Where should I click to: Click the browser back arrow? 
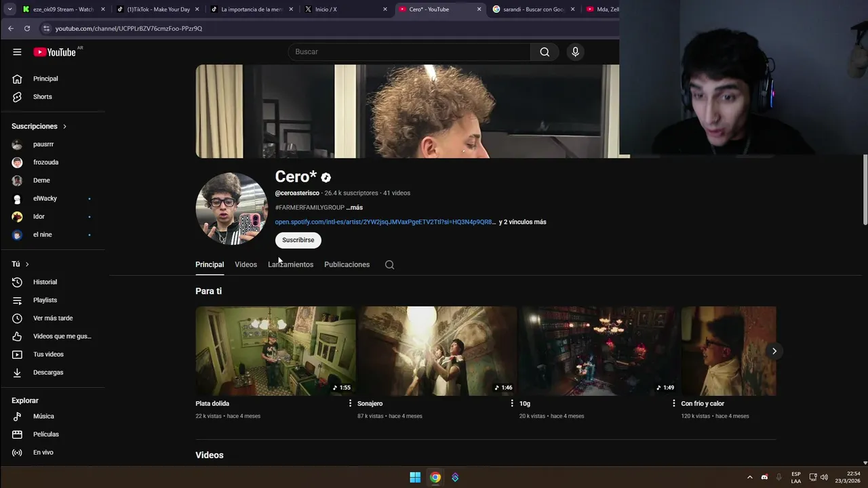coord(11,28)
